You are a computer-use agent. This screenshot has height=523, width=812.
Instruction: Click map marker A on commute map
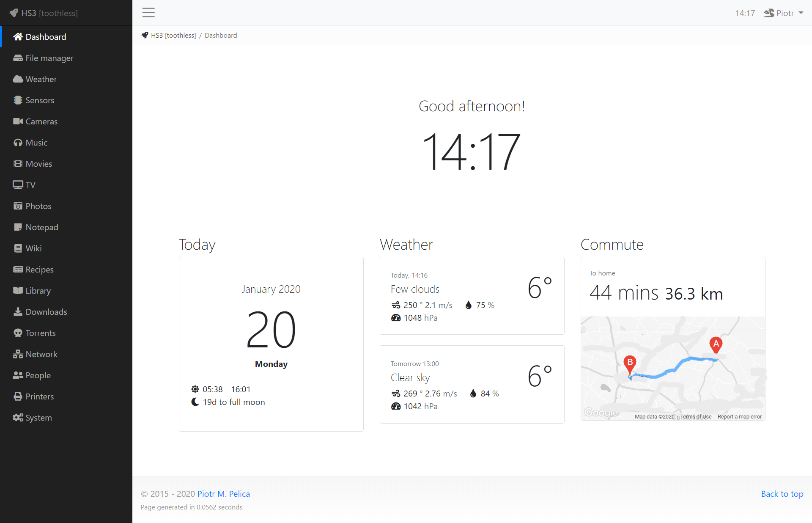(x=716, y=344)
